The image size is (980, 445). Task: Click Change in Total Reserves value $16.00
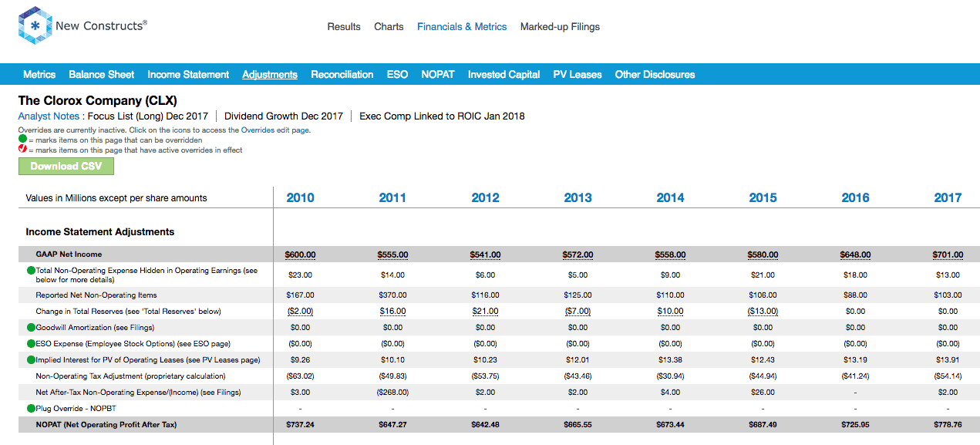click(x=392, y=312)
